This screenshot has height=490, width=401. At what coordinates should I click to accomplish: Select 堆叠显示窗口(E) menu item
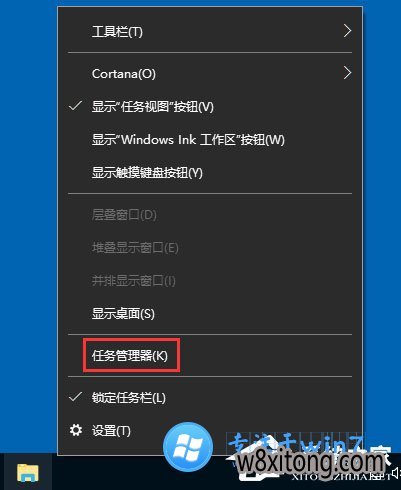pyautogui.click(x=210, y=248)
